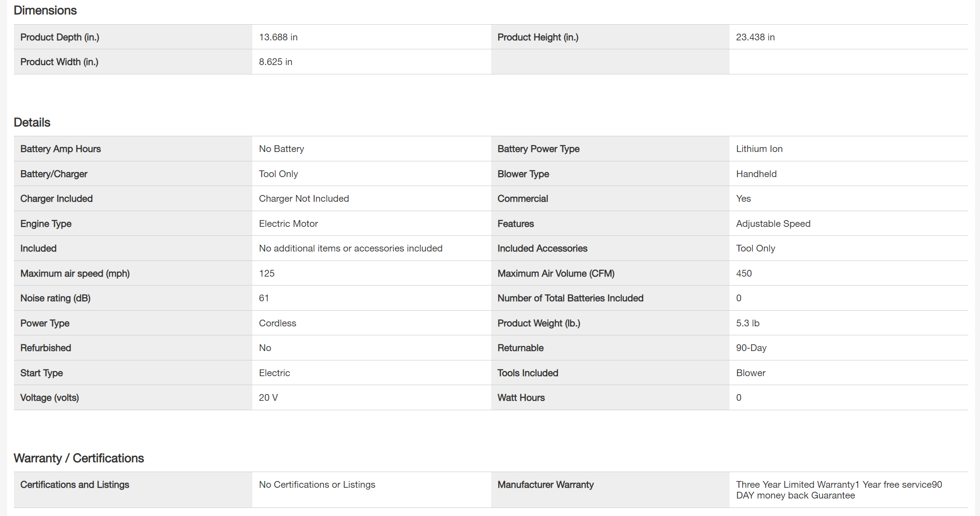
Task: Click the Maximum air speed (mph) label
Action: click(75, 273)
